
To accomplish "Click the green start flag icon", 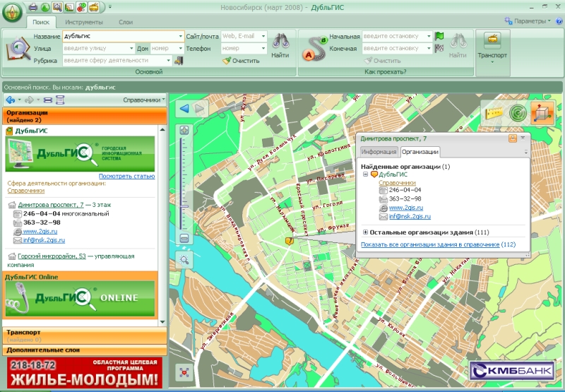I will coord(439,36).
